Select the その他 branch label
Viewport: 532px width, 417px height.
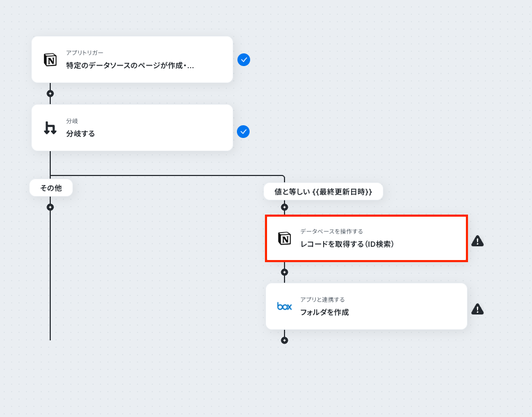pos(51,188)
